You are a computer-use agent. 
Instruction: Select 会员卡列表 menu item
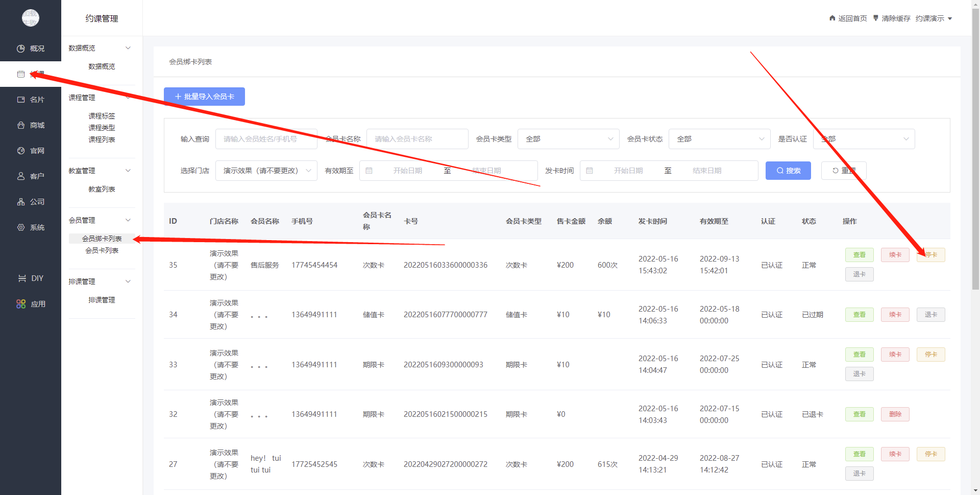(102, 250)
